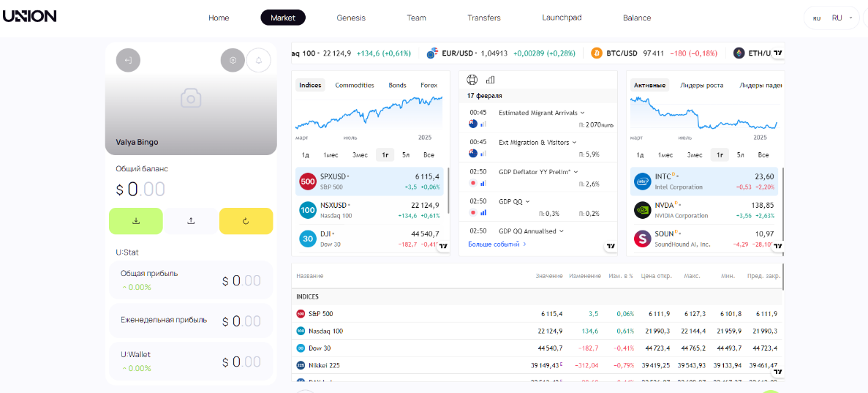This screenshot has height=393, width=868.
Task: Click the logout icon on profile card
Action: pos(128,61)
